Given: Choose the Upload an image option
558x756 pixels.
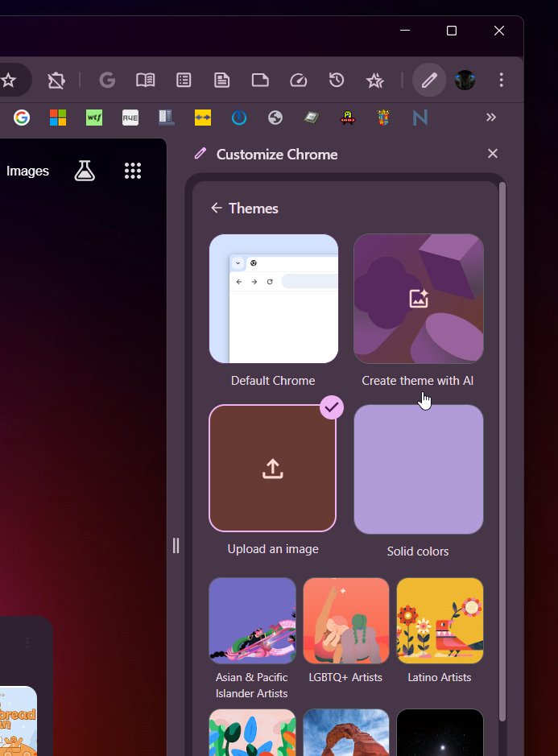Looking at the screenshot, I should 273,468.
